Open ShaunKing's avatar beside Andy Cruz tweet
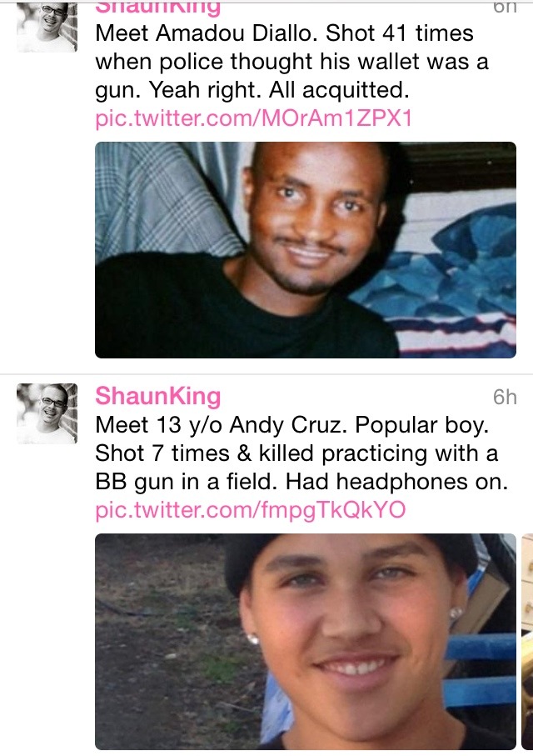533x756 pixels. [47, 413]
